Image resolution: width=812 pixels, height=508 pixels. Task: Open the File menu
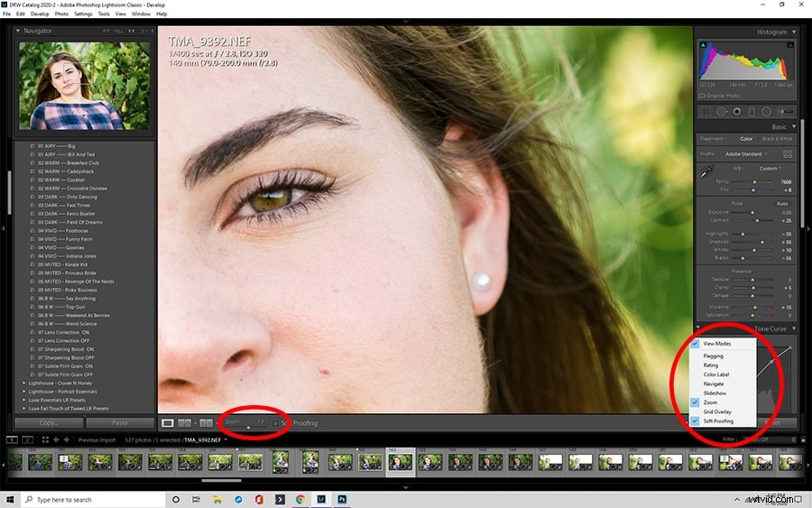pyautogui.click(x=6, y=14)
